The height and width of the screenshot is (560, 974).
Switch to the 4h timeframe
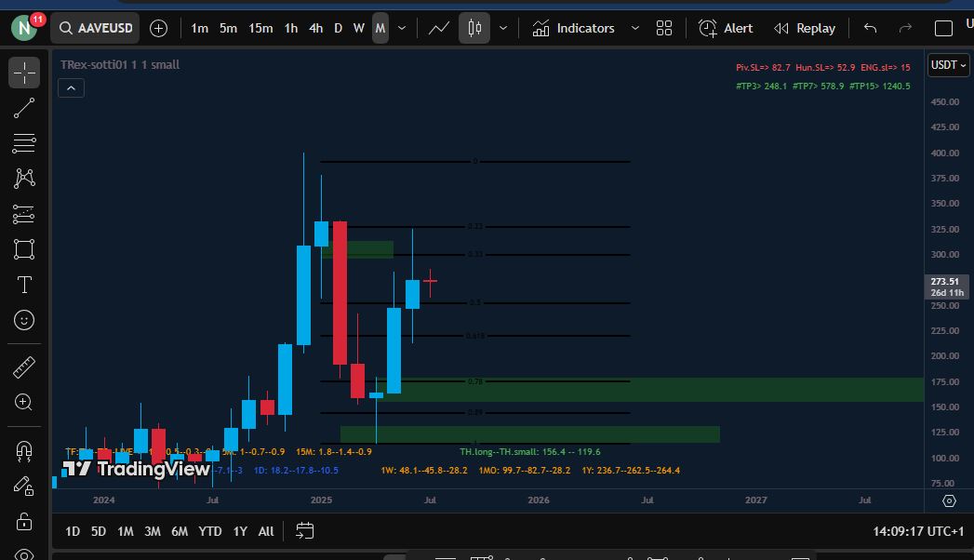tap(316, 28)
